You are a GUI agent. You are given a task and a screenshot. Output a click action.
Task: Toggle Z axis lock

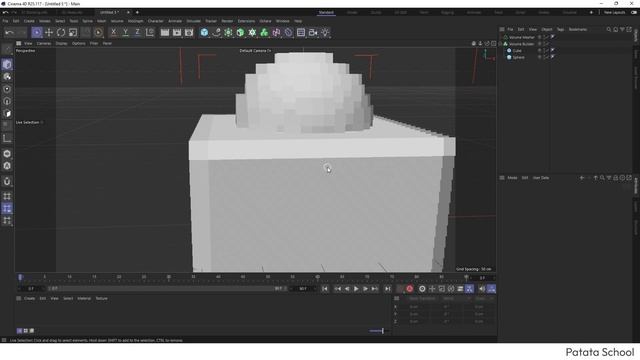(x=137, y=32)
